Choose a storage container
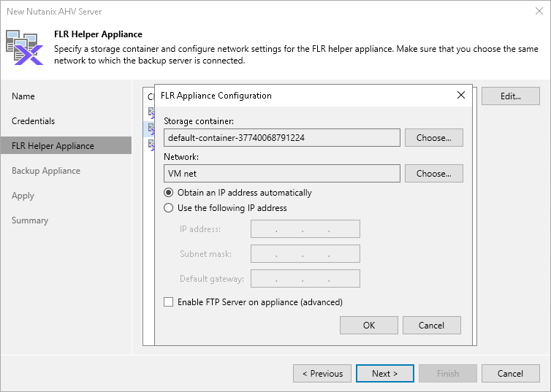551x392 pixels. tap(433, 137)
